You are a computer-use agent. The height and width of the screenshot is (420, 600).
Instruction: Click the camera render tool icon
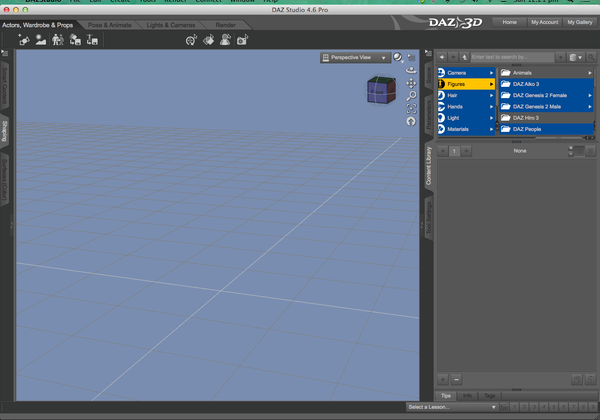click(x=242, y=40)
